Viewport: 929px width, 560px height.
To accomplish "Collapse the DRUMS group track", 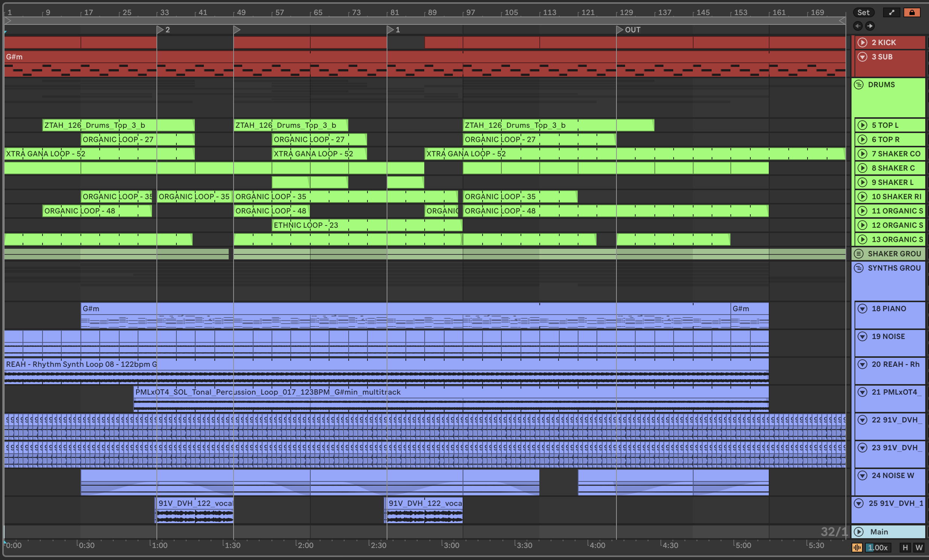I will click(859, 85).
